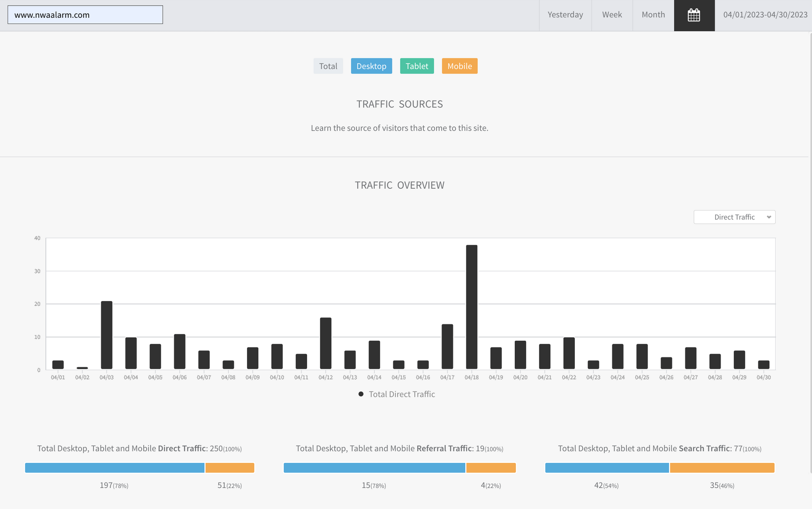
Task: Click the 04/12 bar in chart
Action: pyautogui.click(x=326, y=343)
